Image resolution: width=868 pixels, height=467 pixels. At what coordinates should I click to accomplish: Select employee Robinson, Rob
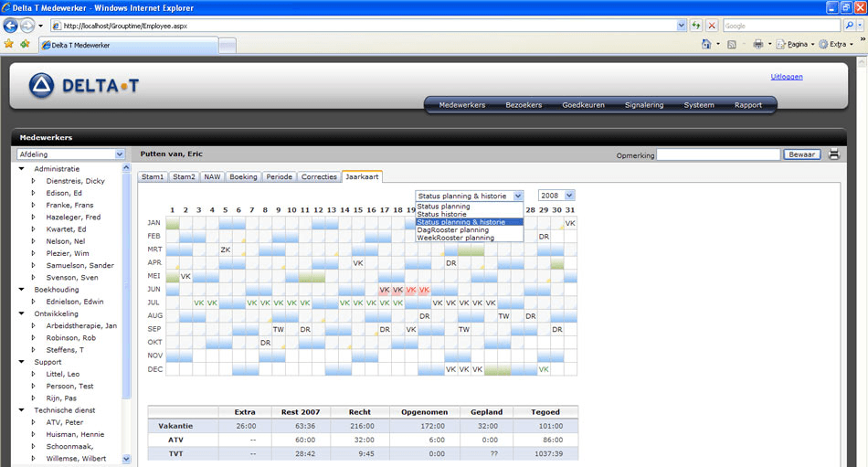[71, 337]
